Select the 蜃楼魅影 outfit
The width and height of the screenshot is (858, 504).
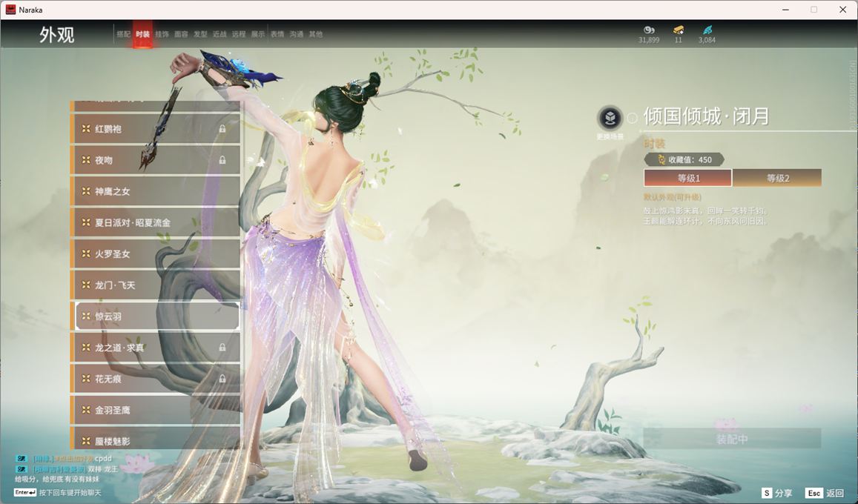pyautogui.click(x=156, y=438)
